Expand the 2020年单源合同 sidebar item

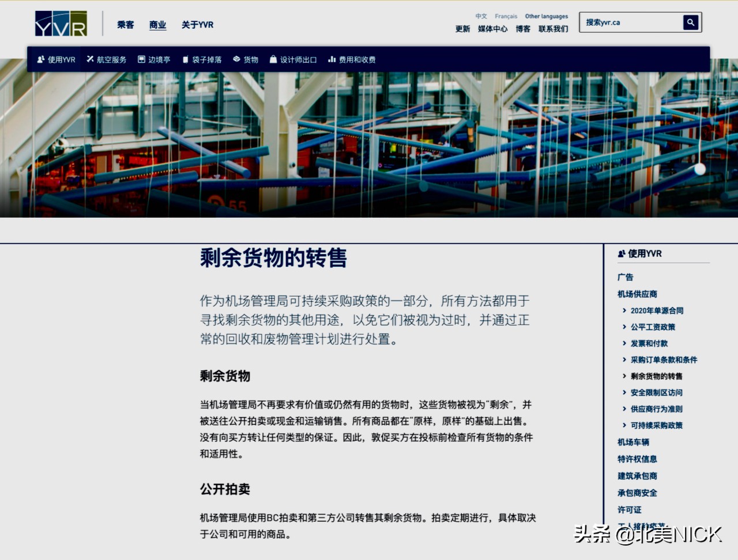625,310
